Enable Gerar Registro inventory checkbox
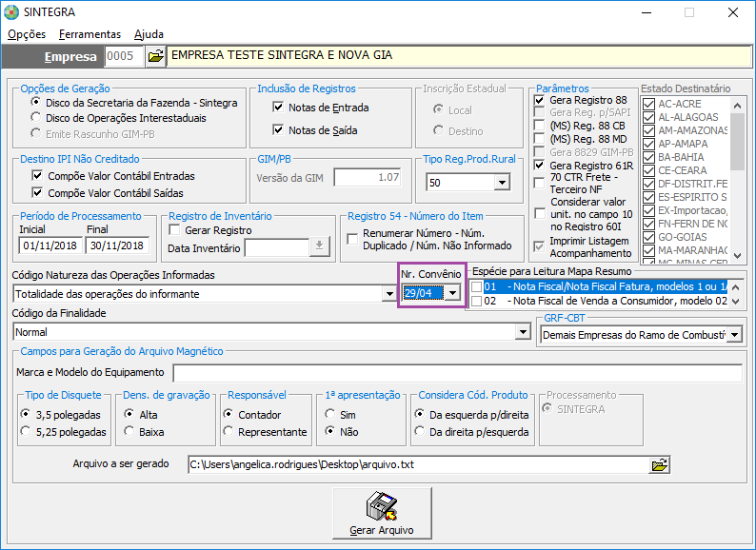 tap(174, 230)
